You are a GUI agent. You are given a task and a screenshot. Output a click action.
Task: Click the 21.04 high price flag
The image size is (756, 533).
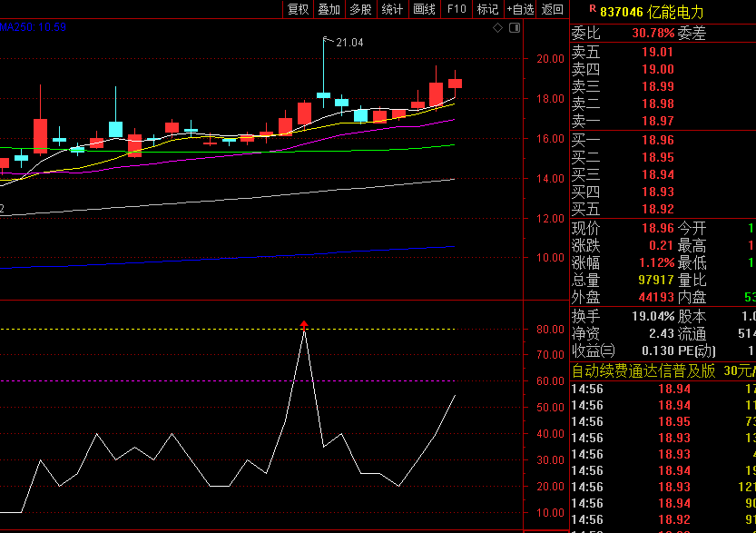pyautogui.click(x=349, y=43)
